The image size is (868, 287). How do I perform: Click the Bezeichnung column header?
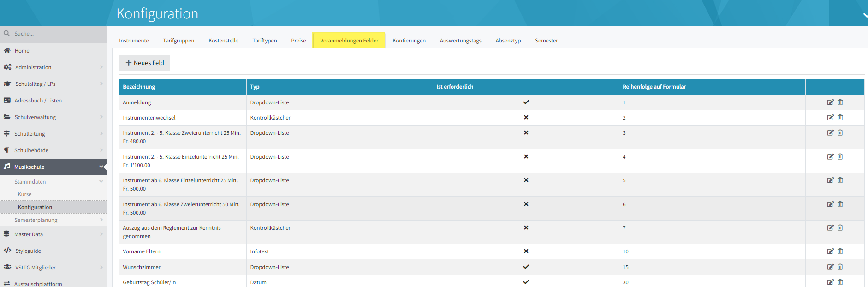pos(183,87)
